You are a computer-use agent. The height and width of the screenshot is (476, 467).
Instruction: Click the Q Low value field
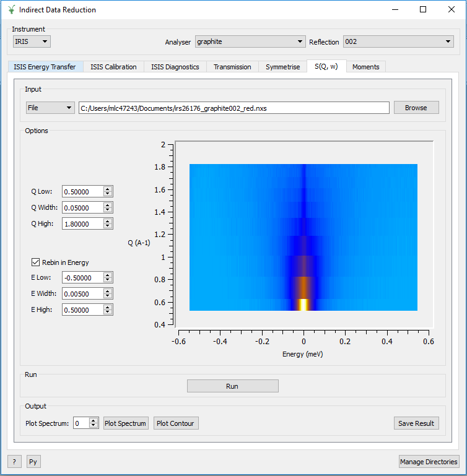tap(82, 191)
